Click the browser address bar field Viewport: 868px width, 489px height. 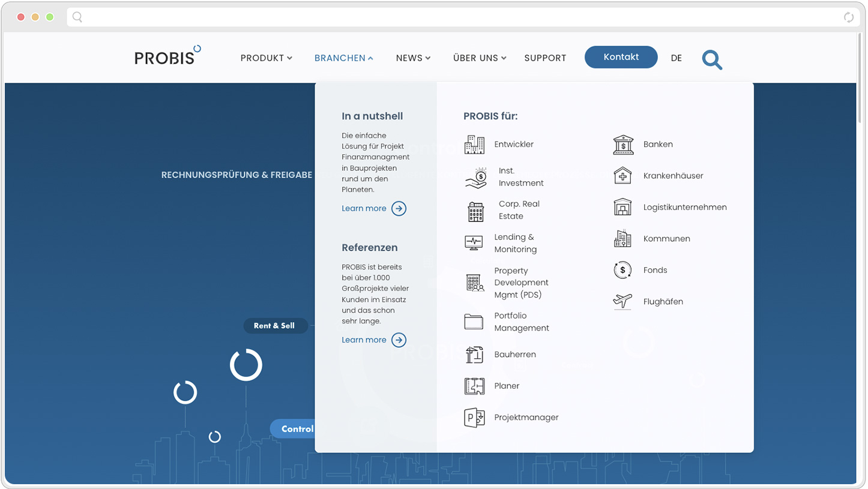point(456,17)
